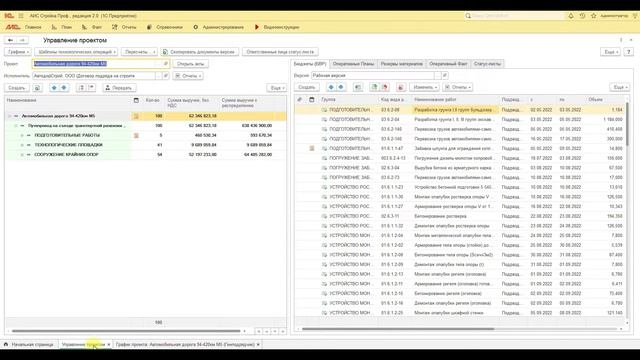Click Открыть акты button
This screenshot has width=640, height=360.
[x=191, y=64]
